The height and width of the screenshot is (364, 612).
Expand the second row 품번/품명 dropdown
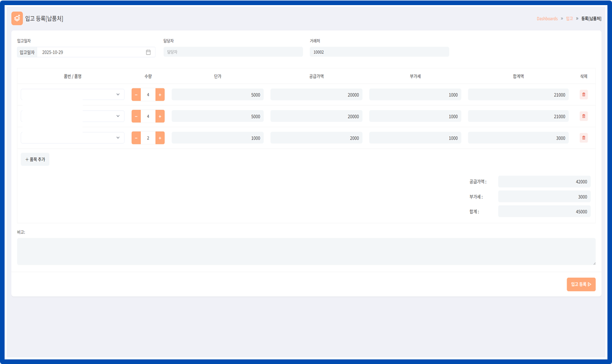(x=117, y=116)
